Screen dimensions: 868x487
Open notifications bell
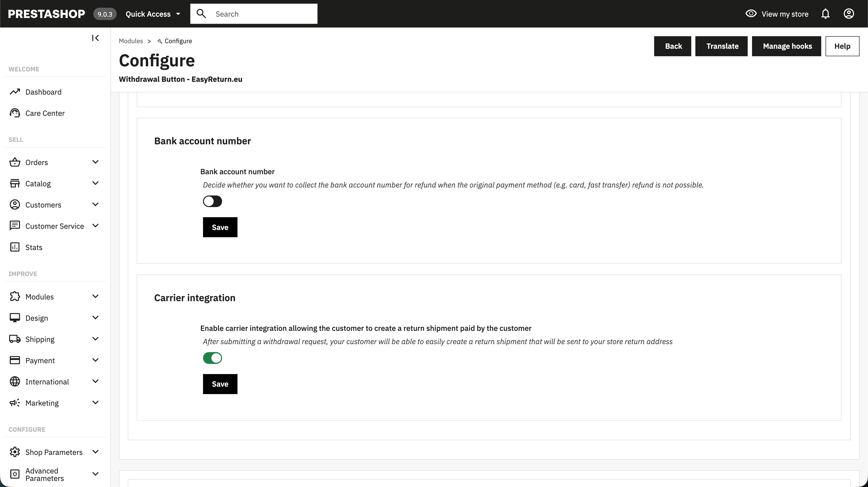tap(825, 14)
